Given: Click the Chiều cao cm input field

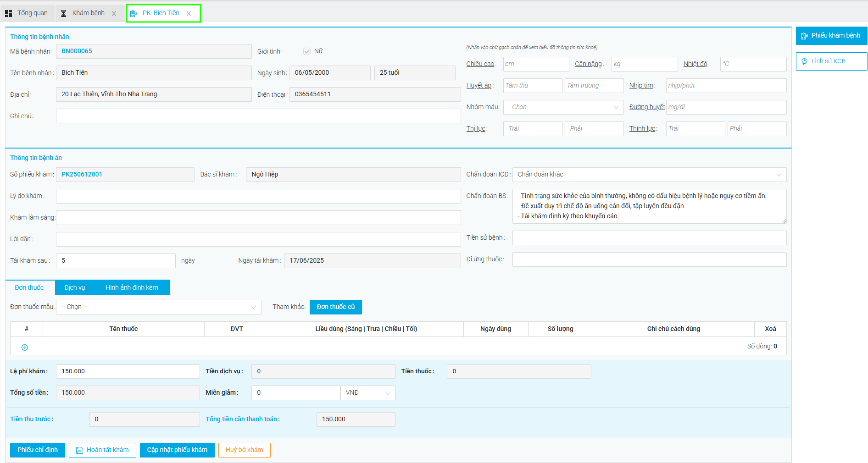Looking at the screenshot, I should click(x=536, y=64).
